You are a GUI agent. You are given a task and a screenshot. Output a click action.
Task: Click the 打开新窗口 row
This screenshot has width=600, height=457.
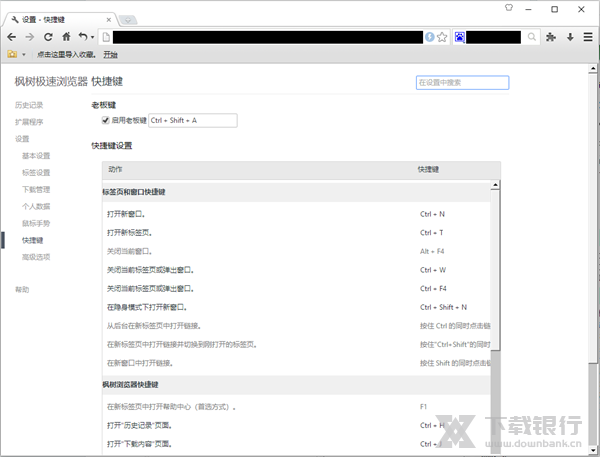[x=296, y=214]
